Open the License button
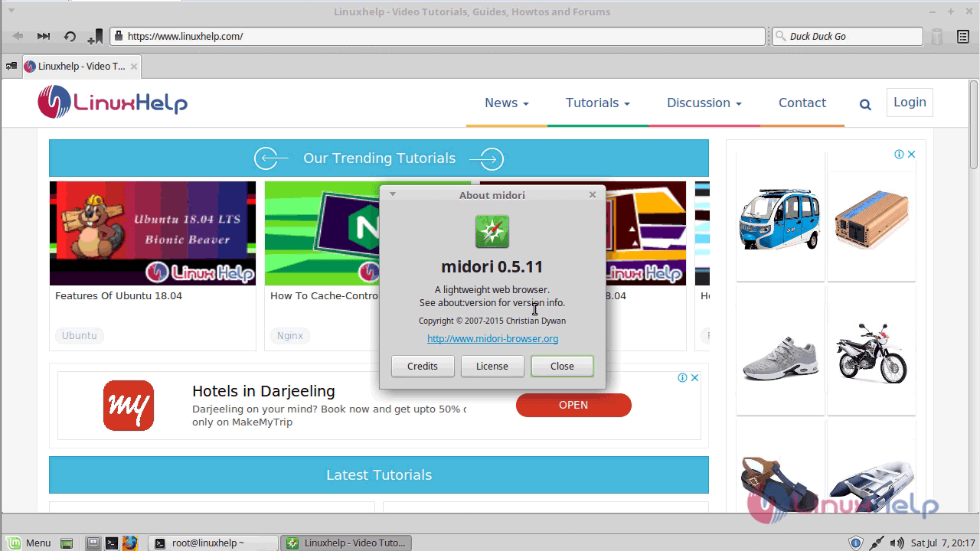Image resolution: width=980 pixels, height=551 pixels. click(x=492, y=366)
